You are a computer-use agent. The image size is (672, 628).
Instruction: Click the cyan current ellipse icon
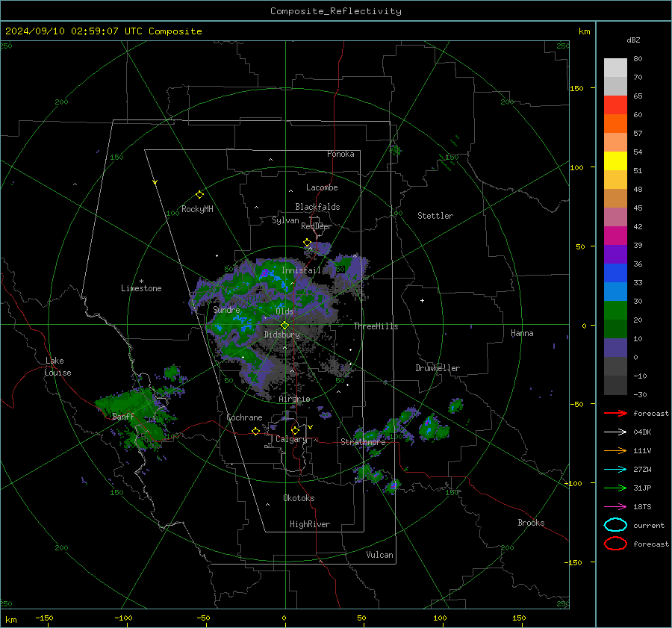pos(615,525)
